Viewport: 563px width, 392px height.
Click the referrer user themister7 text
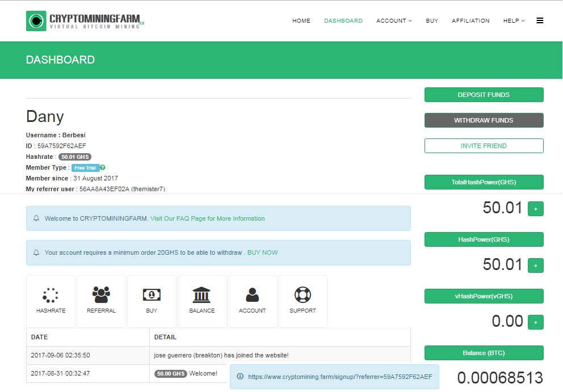pos(95,189)
